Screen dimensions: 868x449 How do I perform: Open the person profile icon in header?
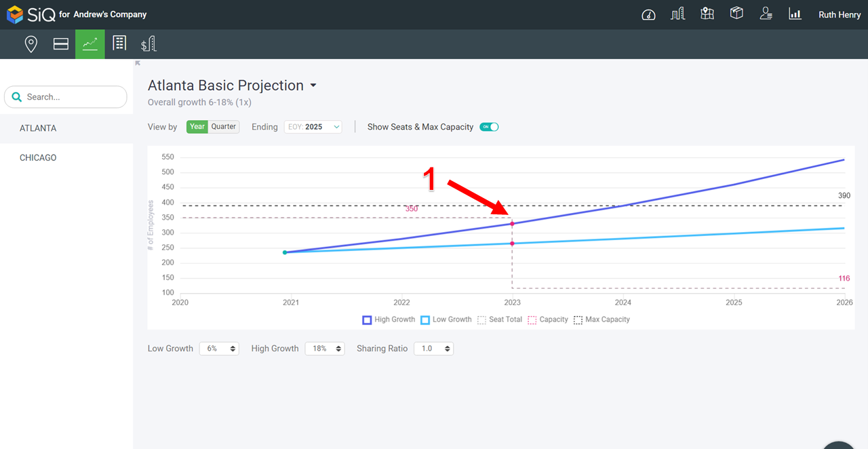click(766, 14)
